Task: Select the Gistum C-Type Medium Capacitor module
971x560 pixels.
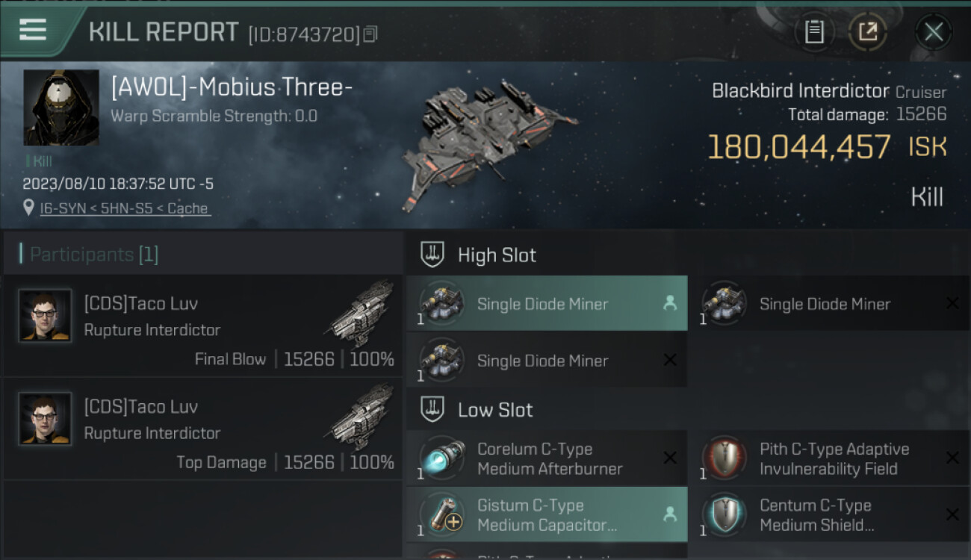Action: coord(547,515)
